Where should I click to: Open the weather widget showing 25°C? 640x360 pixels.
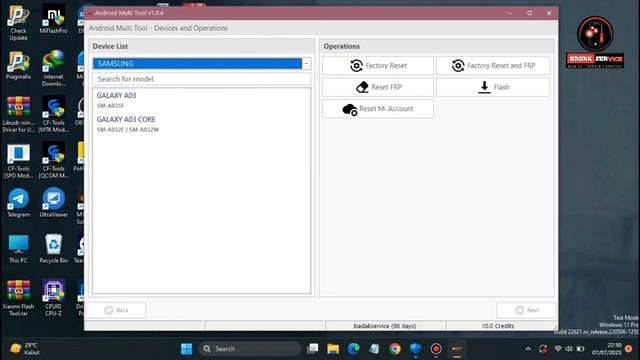25,349
